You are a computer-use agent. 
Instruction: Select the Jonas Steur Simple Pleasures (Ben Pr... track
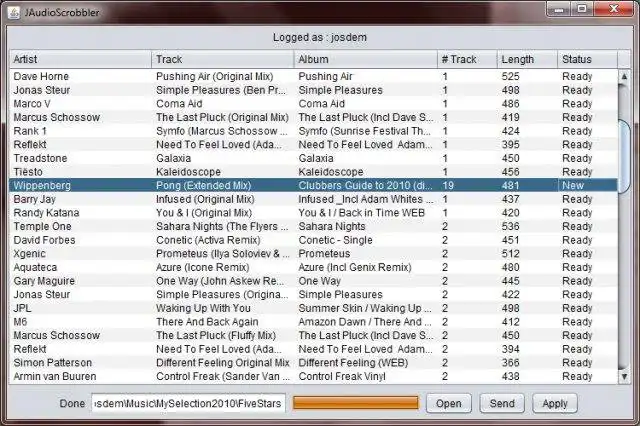click(223, 90)
